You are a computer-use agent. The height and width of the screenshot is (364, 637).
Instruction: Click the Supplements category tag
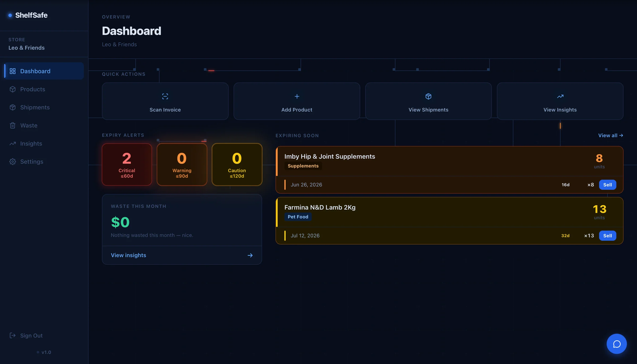303,166
